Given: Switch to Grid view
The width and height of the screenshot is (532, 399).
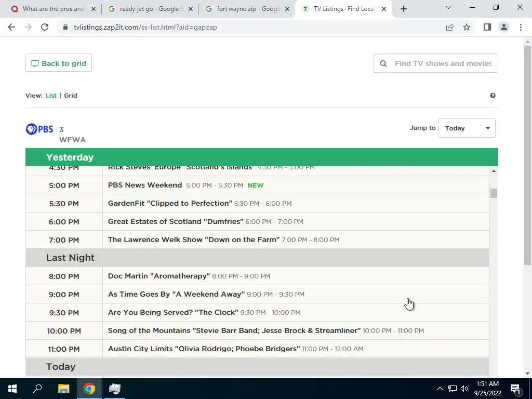Looking at the screenshot, I should (x=71, y=96).
